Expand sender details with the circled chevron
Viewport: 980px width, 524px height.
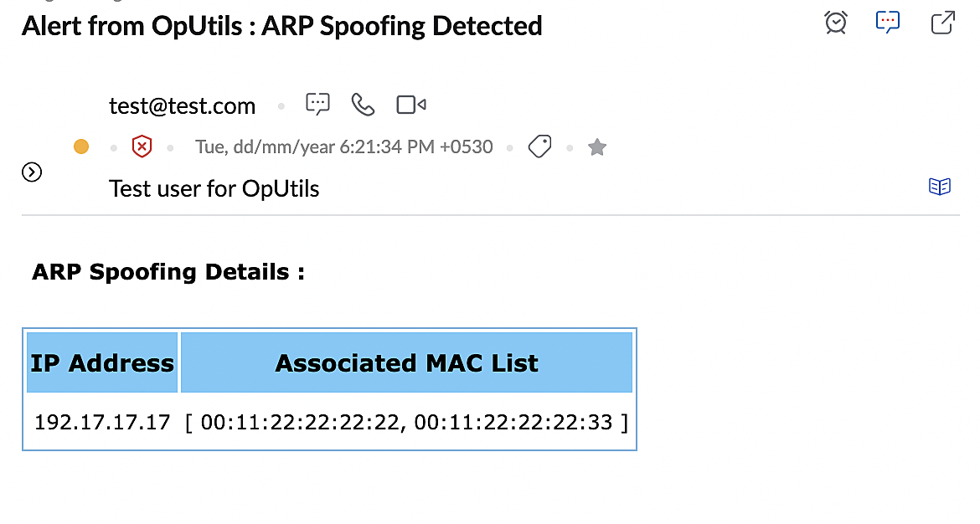(32, 172)
